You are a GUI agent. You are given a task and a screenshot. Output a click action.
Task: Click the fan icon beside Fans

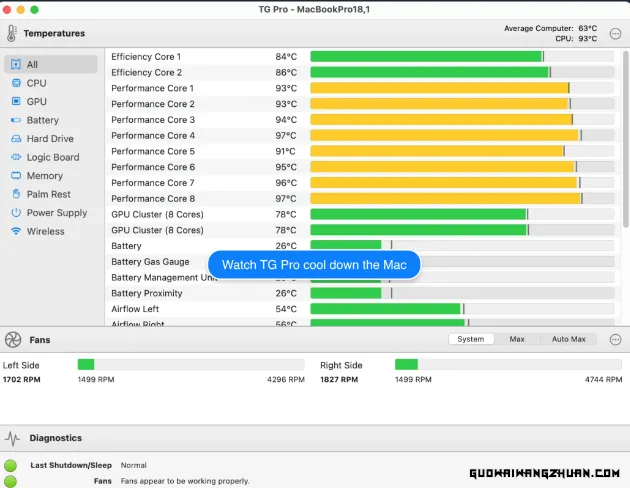[x=13, y=340]
